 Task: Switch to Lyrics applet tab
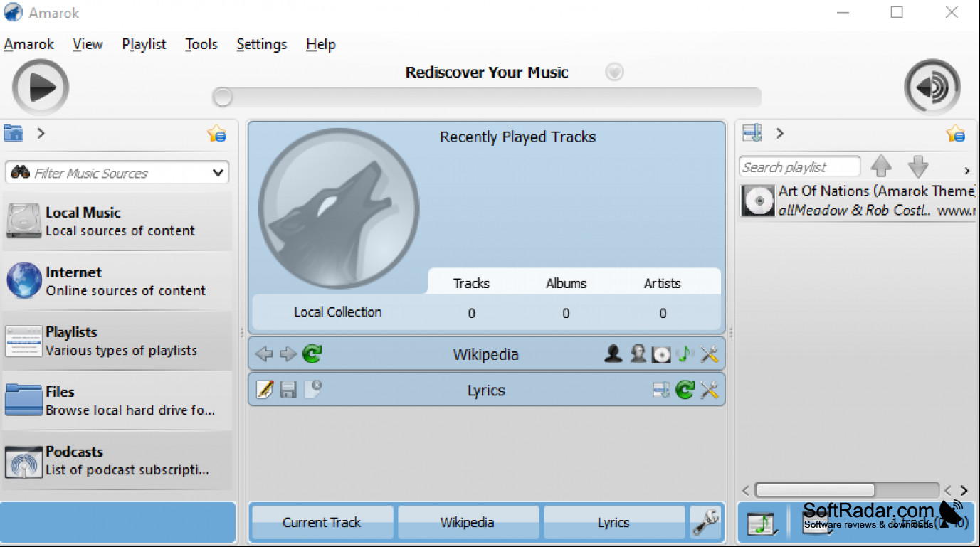(613, 522)
